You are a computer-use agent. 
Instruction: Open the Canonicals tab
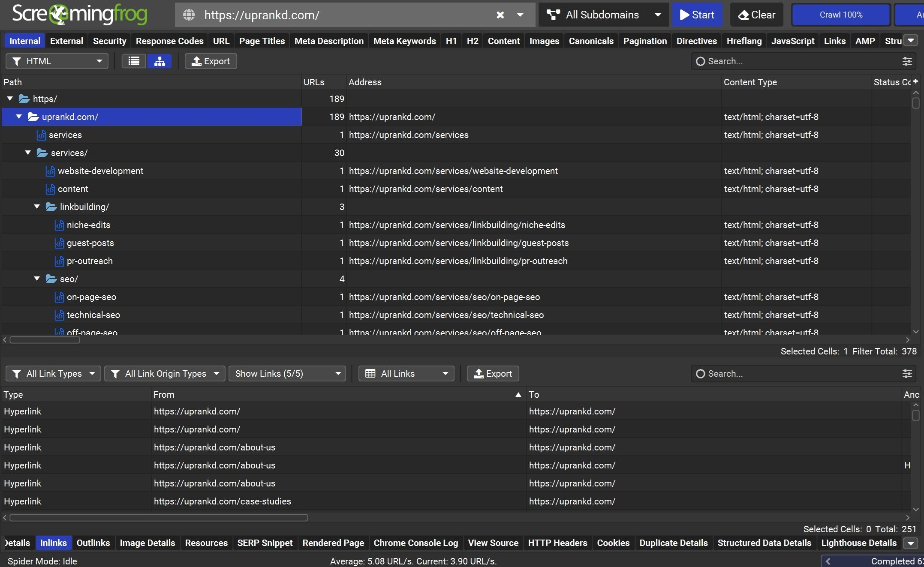tap(591, 41)
